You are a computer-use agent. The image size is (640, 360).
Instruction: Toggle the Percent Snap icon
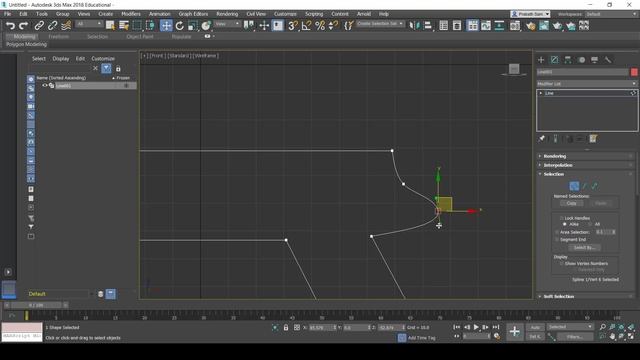click(x=320, y=26)
